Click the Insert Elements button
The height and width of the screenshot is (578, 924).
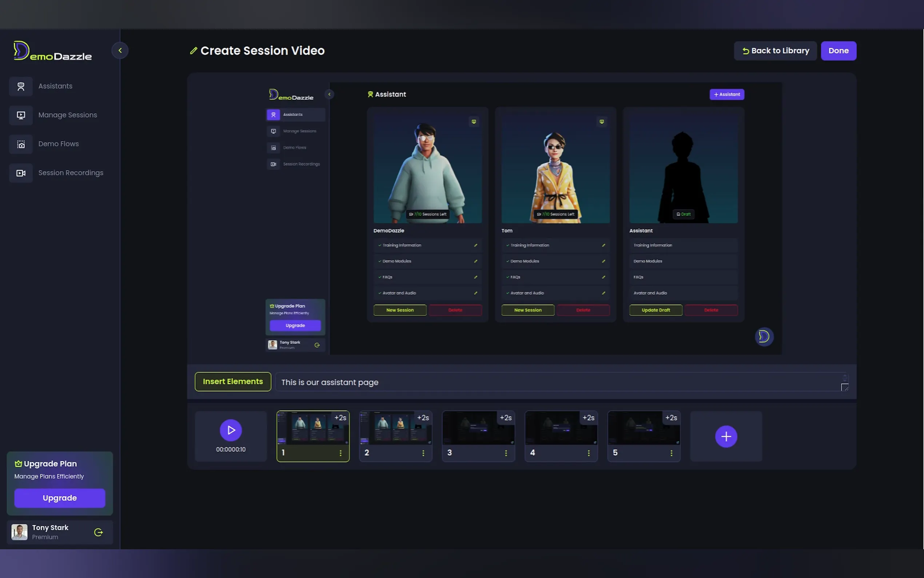point(232,381)
